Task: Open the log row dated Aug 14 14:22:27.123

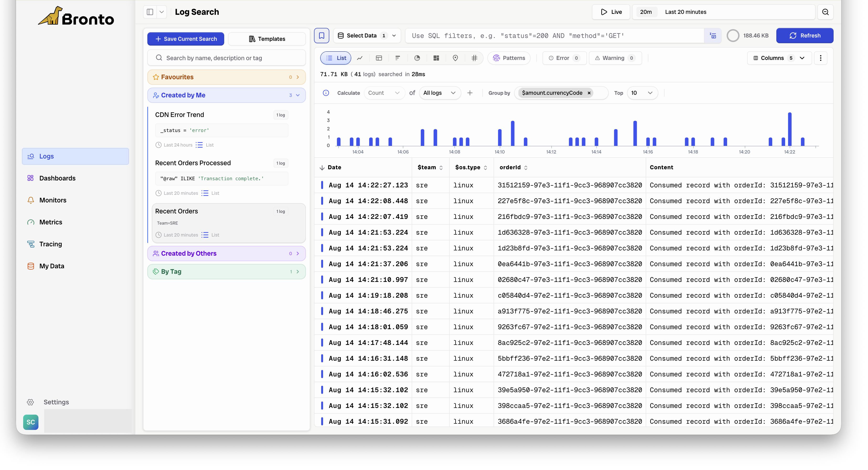Action: coord(574,185)
